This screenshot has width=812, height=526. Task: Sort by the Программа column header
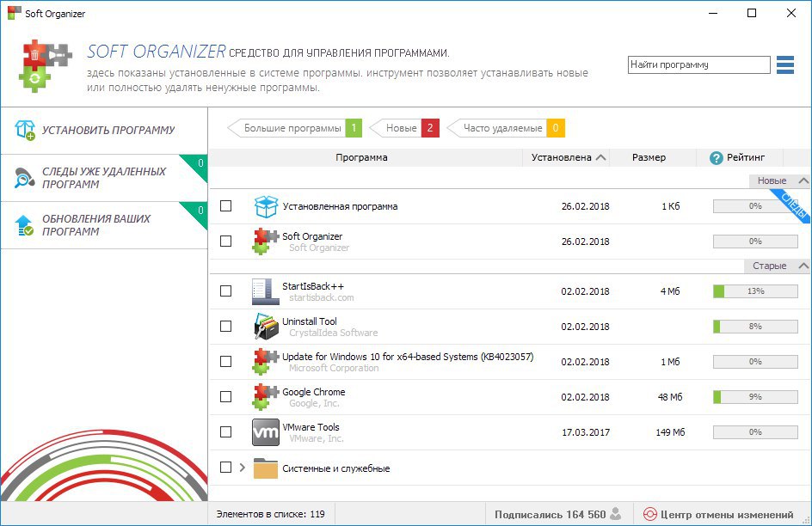click(361, 157)
